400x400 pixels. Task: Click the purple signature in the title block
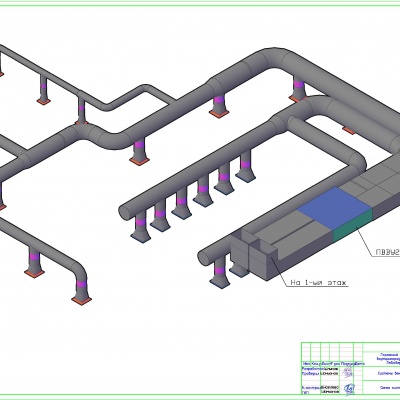347,372
